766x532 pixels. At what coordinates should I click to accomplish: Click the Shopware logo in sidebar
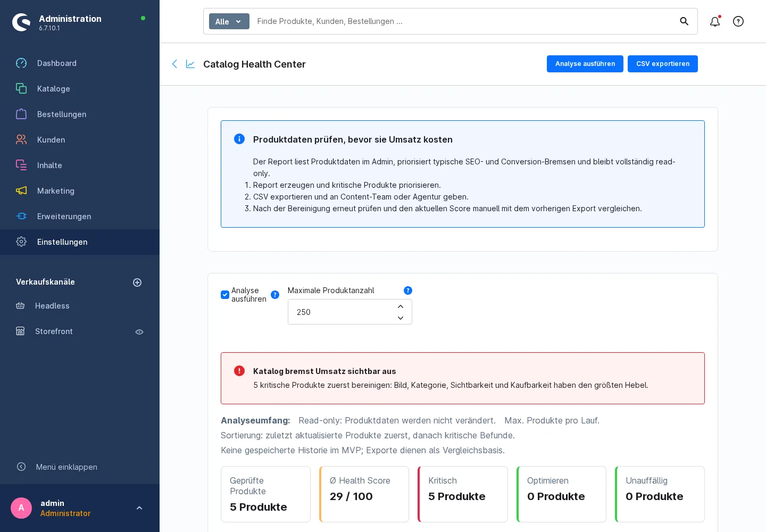click(21, 22)
